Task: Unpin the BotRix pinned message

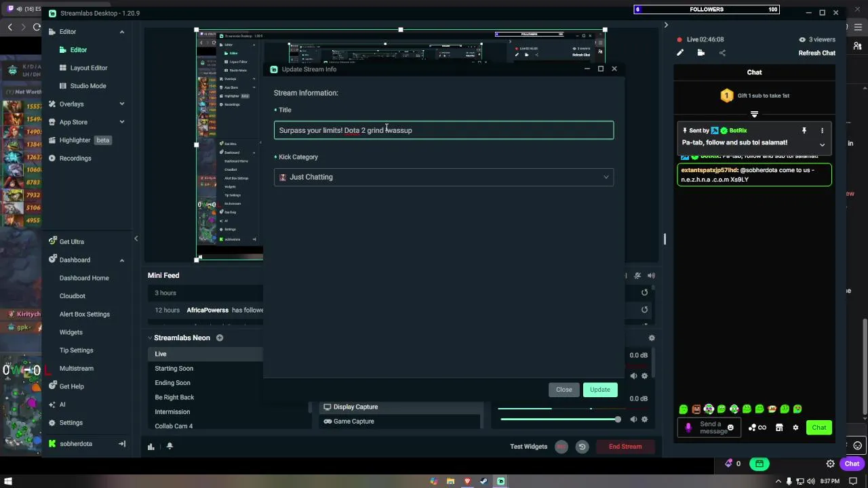Action: (804, 131)
